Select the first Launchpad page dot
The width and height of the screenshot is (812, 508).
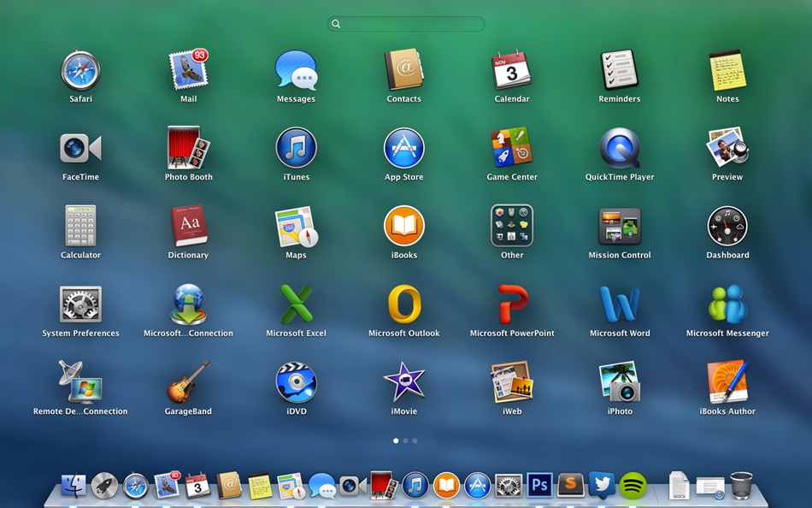pos(396,440)
